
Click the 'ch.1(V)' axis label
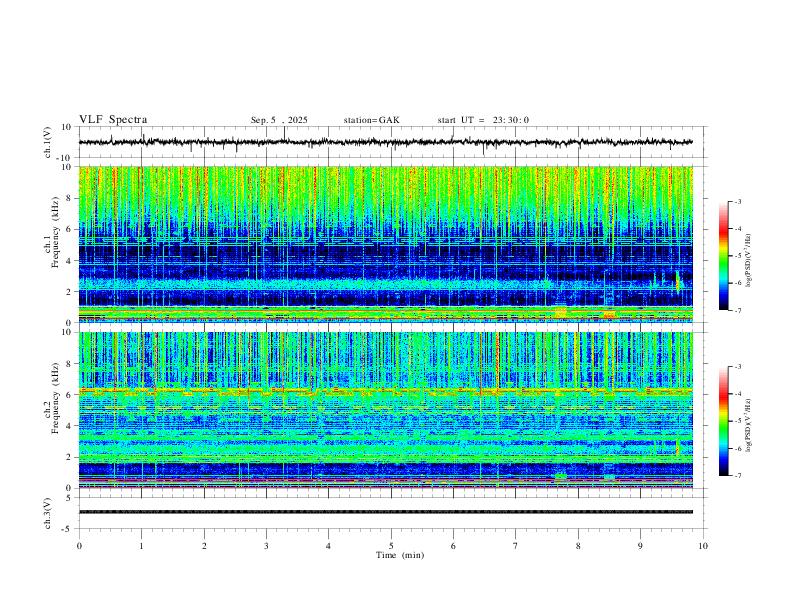[48, 142]
